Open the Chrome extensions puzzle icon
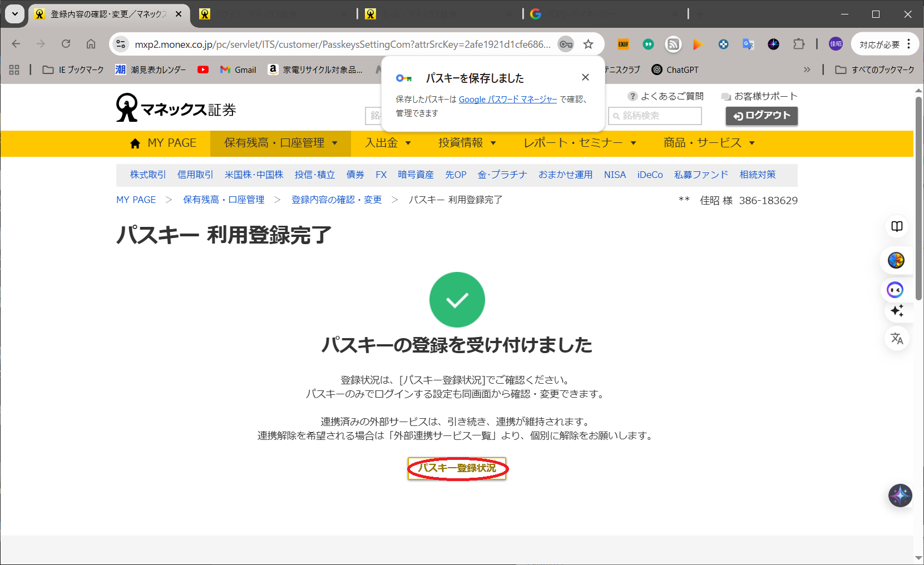This screenshot has height=565, width=924. pyautogui.click(x=799, y=44)
